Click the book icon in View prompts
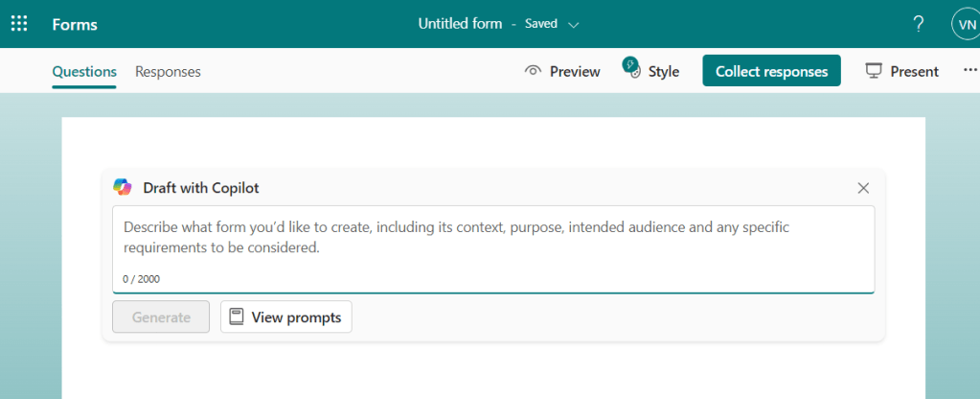980x399 pixels. coord(237,317)
